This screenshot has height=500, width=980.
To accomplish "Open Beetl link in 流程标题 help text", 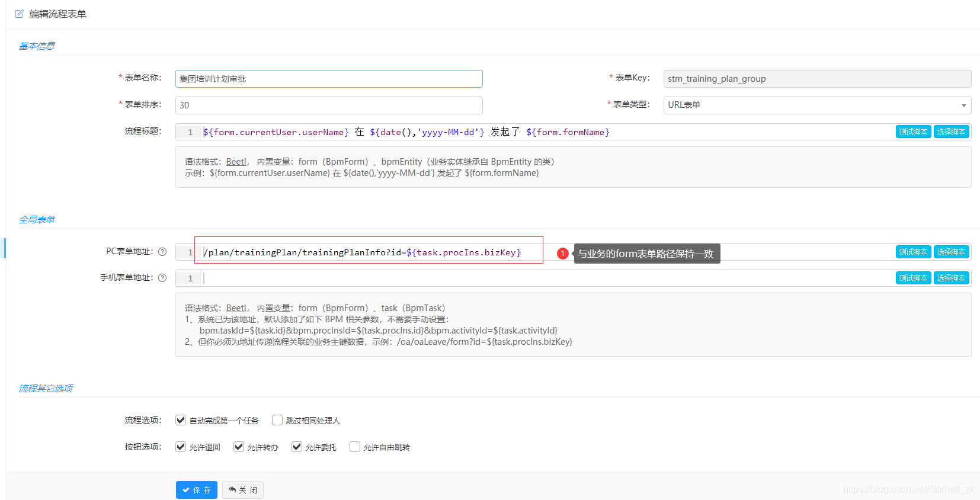I will pyautogui.click(x=236, y=162).
